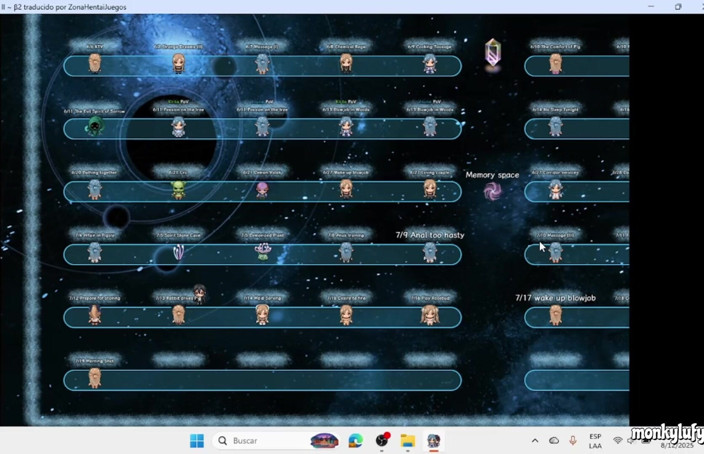Click the microphone icon in system tray

[x=572, y=441]
